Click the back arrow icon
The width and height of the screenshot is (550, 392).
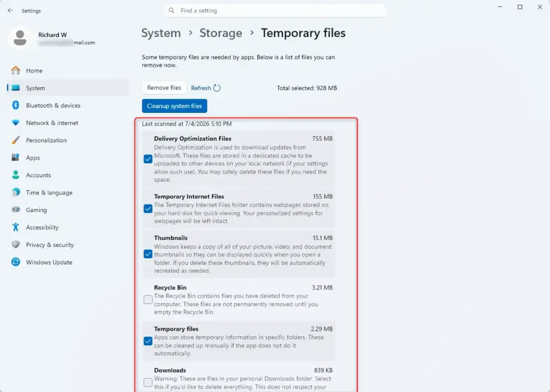point(10,11)
